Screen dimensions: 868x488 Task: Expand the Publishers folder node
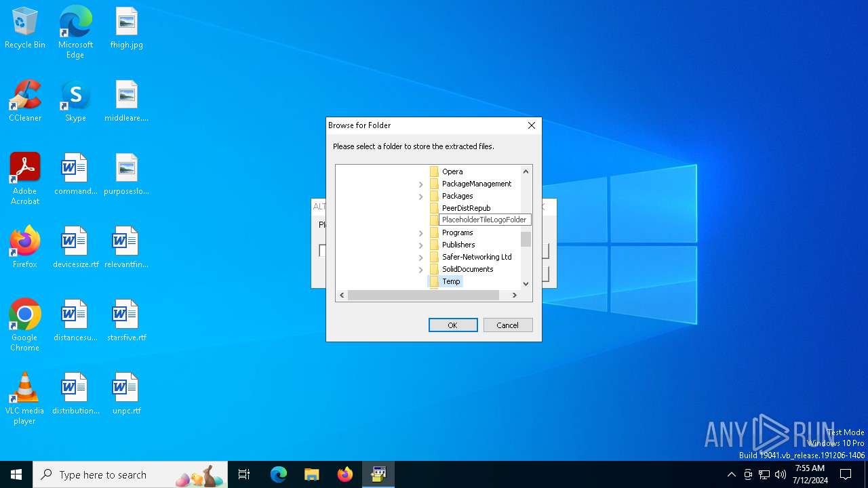pos(420,245)
